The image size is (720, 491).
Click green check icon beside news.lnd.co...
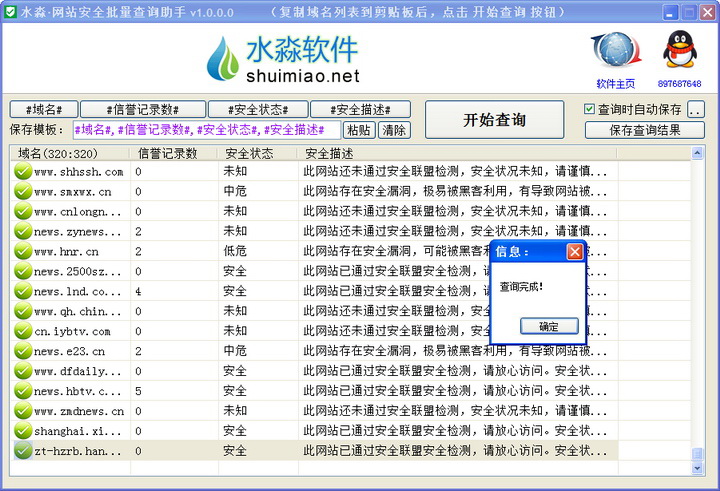23,291
